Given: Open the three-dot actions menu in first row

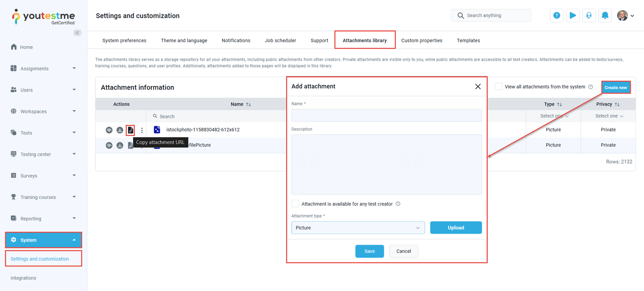Looking at the screenshot, I should click(x=142, y=130).
